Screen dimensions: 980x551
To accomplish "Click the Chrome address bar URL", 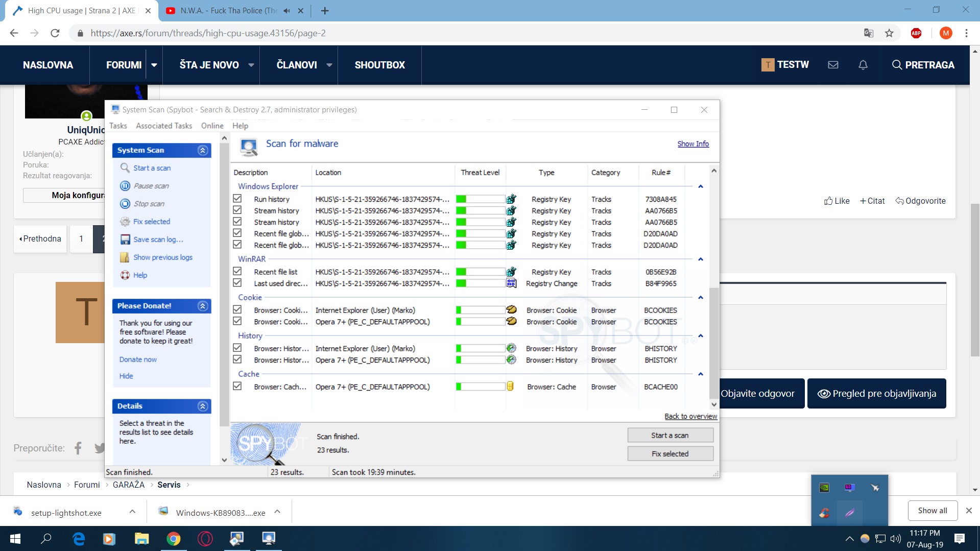I will point(208,33).
